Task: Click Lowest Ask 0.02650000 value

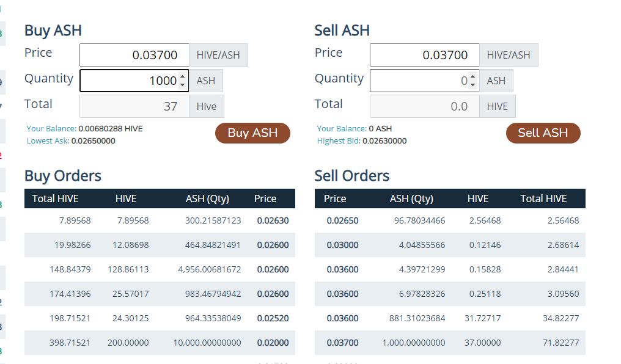Action: [x=93, y=141]
